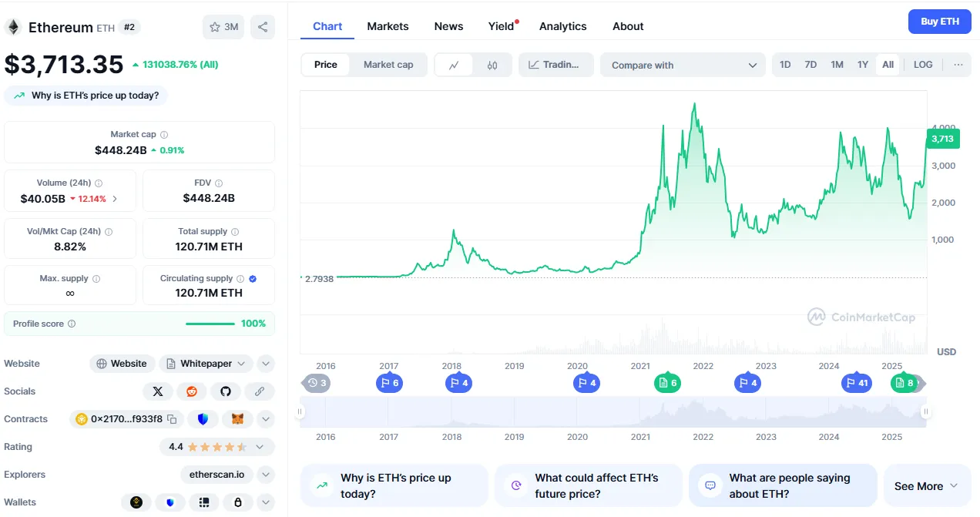Switch to the Markets tab

pyautogui.click(x=388, y=26)
